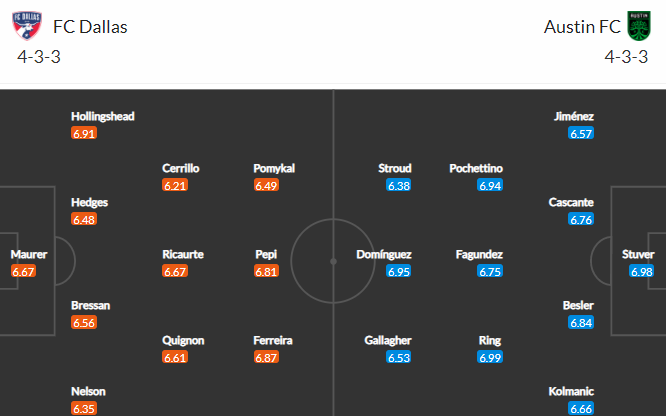Select Gallagher's 6.53 rating badge
Screen dimensions: 666x416
[x=398, y=357]
